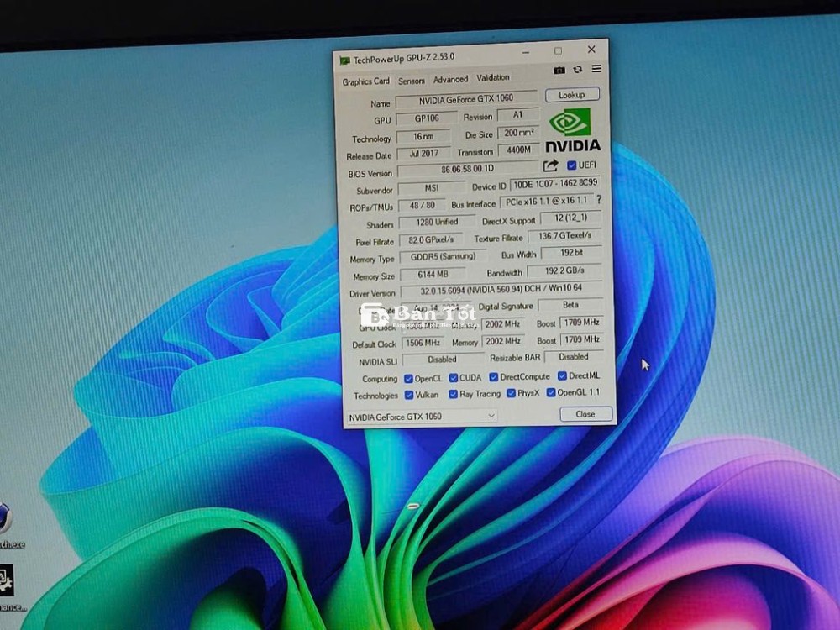Click the Driver Version value field
This screenshot has height=630, width=840.
tap(501, 289)
